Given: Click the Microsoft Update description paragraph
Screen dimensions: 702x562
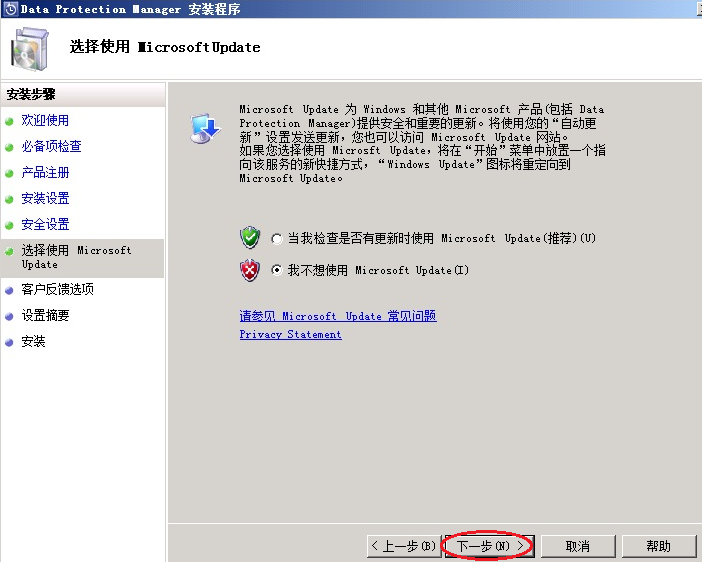Looking at the screenshot, I should click(x=422, y=143).
